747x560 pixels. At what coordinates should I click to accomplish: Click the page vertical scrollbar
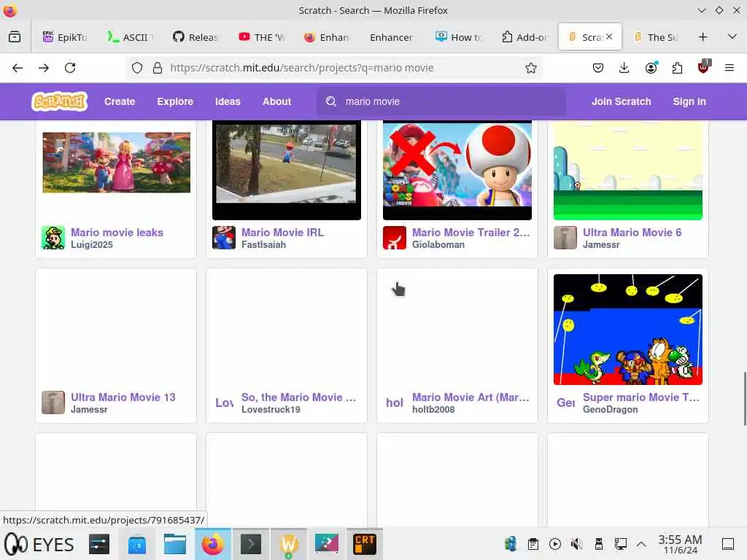coord(744,399)
